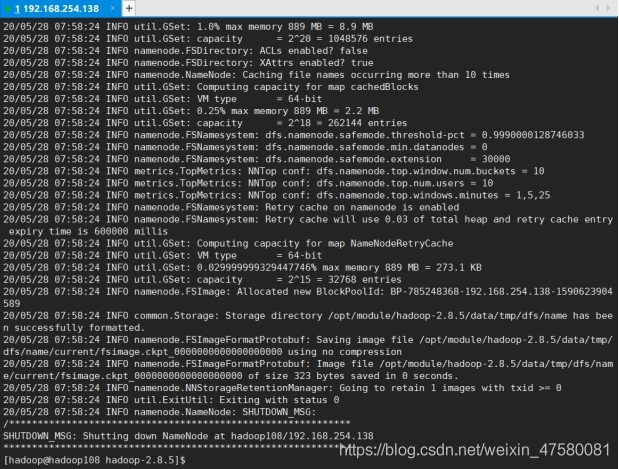Click the 'NameNode: SHUTDOWN_MSG:' log line
This screenshot has height=469, width=619.
pos(160,412)
